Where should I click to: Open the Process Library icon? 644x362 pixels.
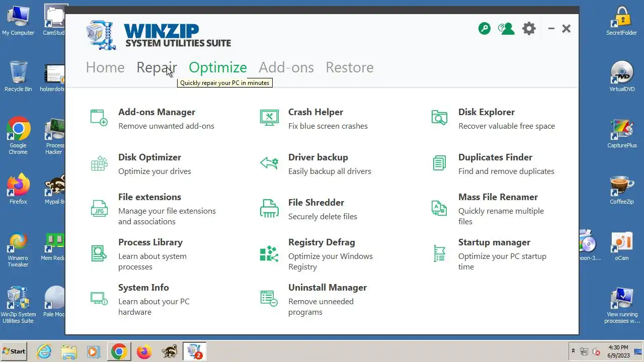point(99,253)
